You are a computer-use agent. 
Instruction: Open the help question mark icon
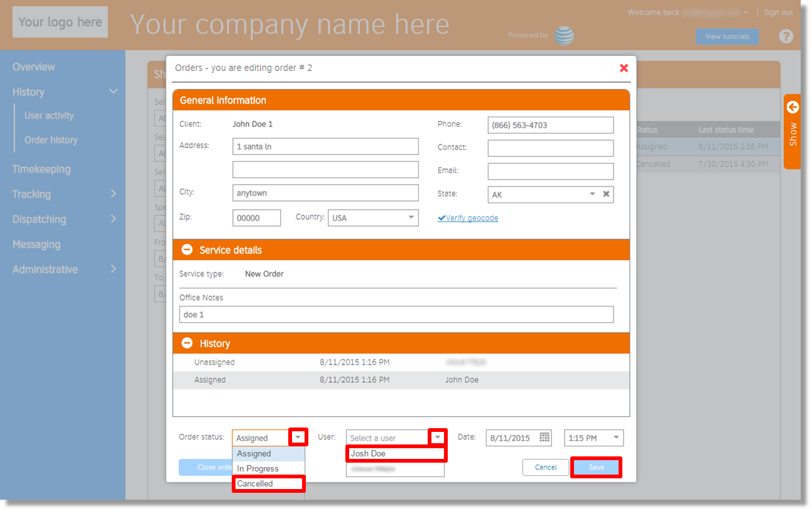coord(786,36)
